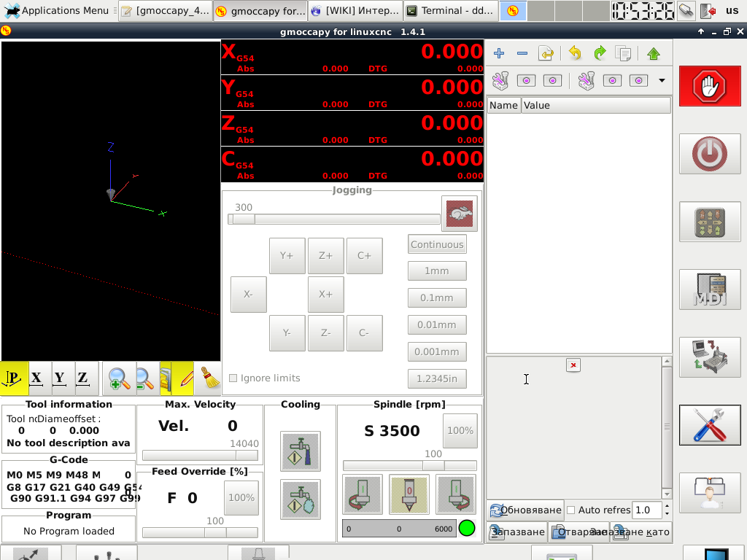Image resolution: width=747 pixels, height=560 pixels.
Task: Enable Auto refresh checkbox
Action: (x=570, y=510)
